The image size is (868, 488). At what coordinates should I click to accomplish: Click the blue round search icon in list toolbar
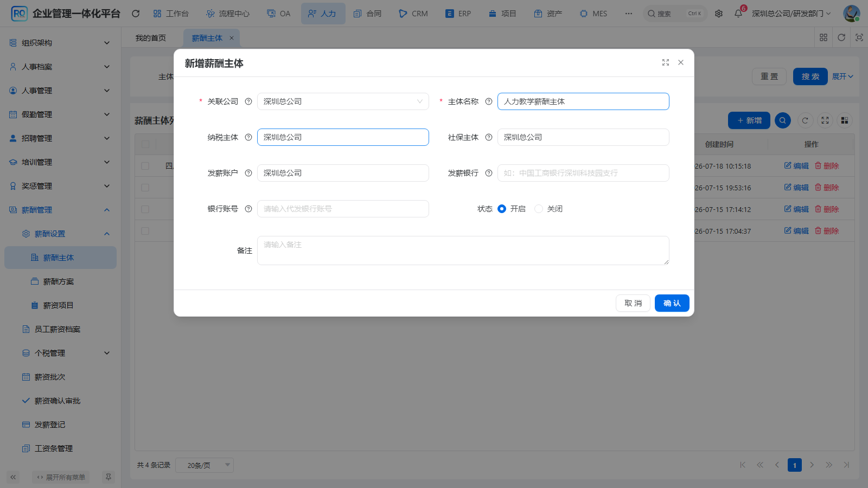point(783,120)
